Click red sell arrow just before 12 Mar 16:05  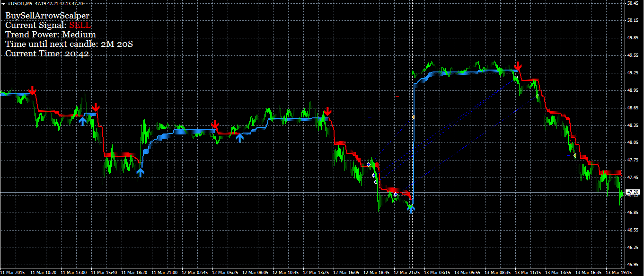pyautogui.click(x=327, y=112)
